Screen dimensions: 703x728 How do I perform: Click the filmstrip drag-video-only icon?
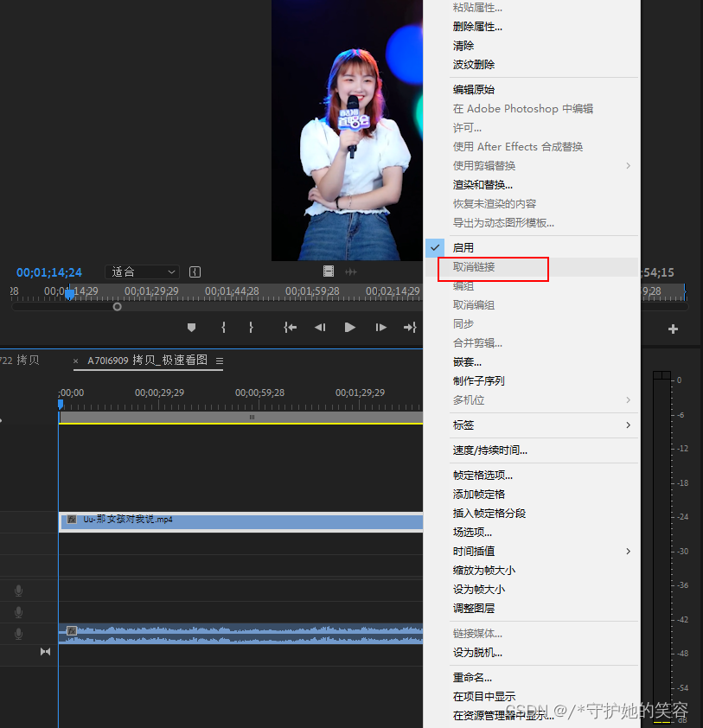pyautogui.click(x=329, y=271)
